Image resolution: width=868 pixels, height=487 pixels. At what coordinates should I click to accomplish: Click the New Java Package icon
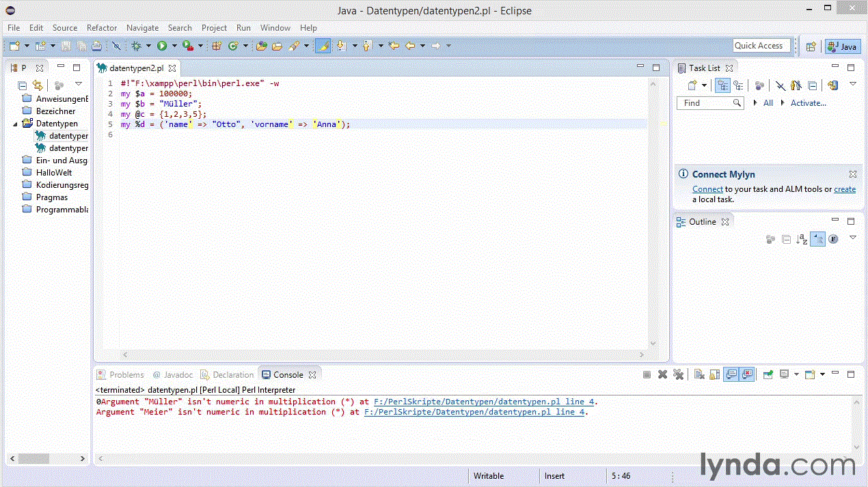coord(216,46)
